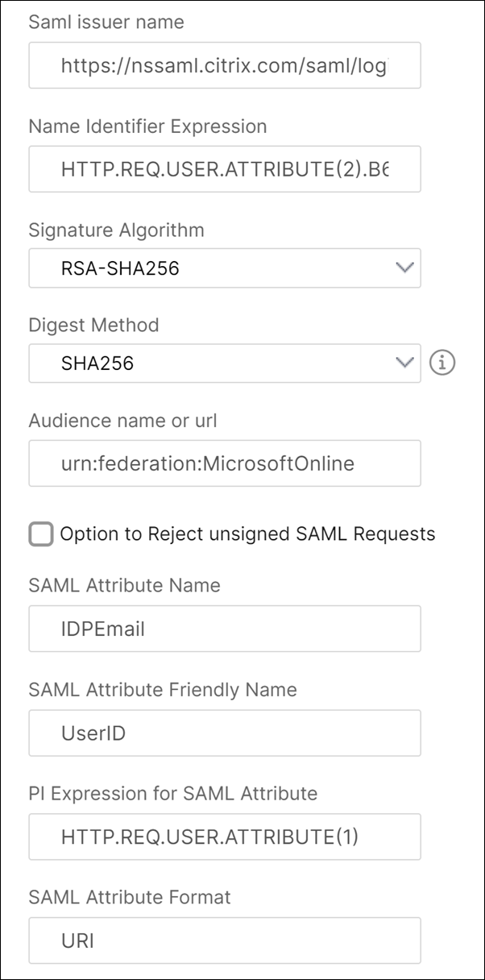Click the SAML Attribute Friendly Name field
Screen dimensions: 485x980
(x=225, y=733)
